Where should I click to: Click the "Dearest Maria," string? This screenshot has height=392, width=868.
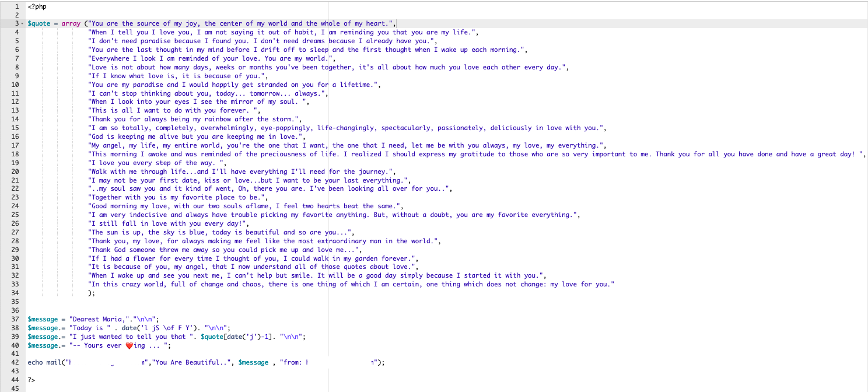[x=95, y=319]
